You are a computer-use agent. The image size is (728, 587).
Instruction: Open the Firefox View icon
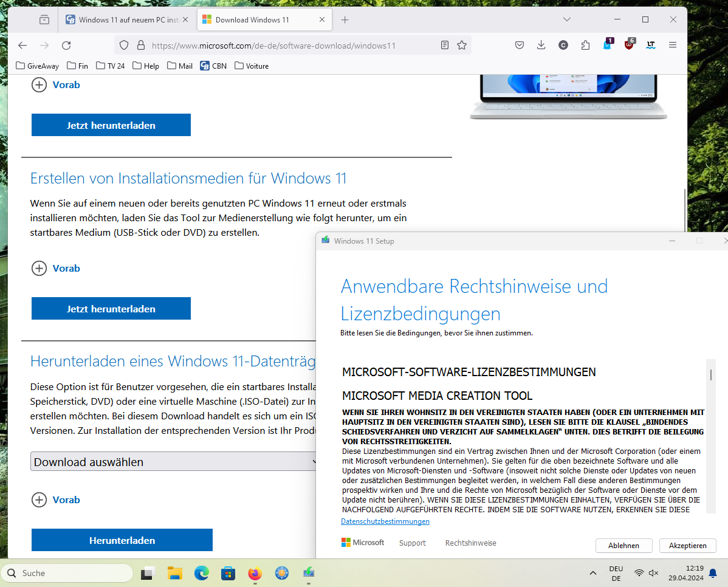(x=44, y=19)
